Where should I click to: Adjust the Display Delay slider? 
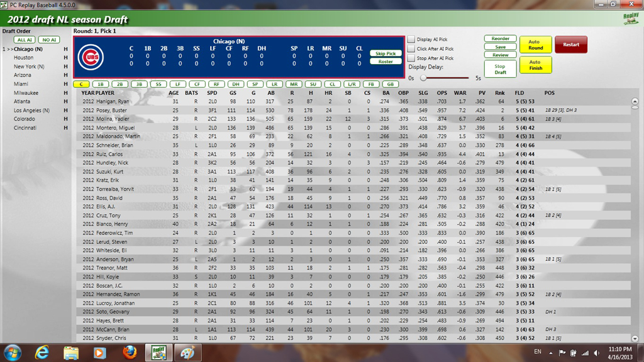click(424, 78)
